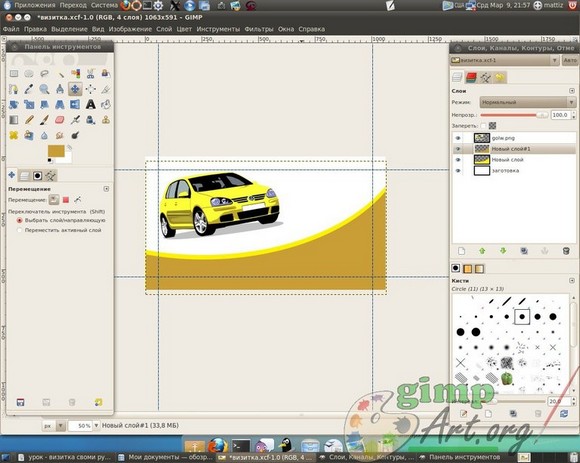The image size is (580, 463).
Task: Toggle visibility of Новый слой#1 layer
Action: click(458, 149)
